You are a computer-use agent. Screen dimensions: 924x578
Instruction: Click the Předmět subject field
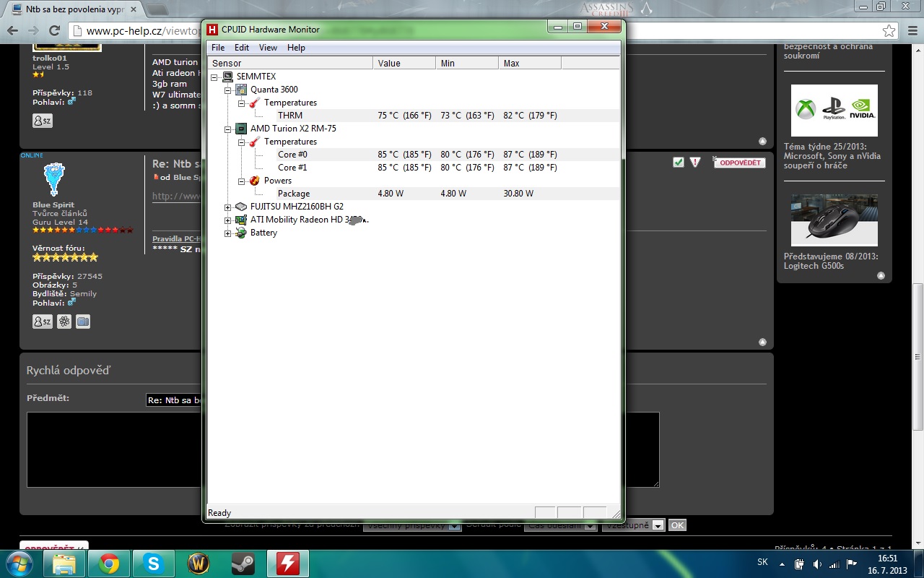175,400
